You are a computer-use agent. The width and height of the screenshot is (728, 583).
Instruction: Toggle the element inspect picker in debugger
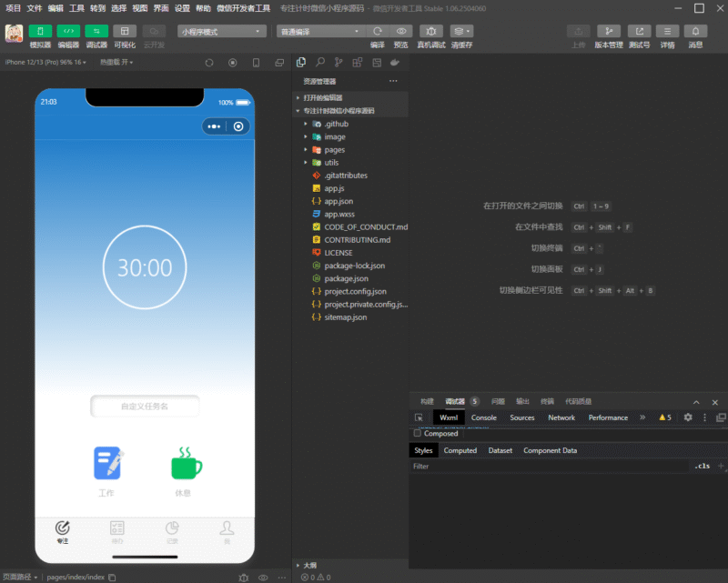[x=420, y=417]
